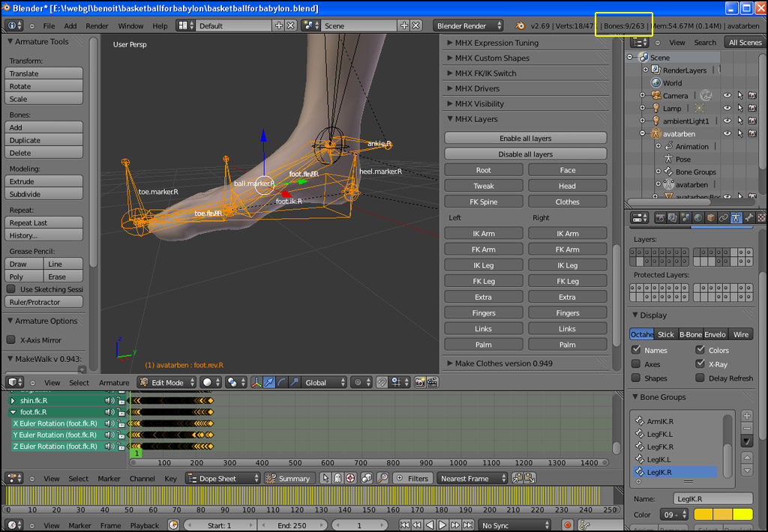
Task: Enable the Use Sketching Sessions checkbox
Action: pyautogui.click(x=10, y=288)
